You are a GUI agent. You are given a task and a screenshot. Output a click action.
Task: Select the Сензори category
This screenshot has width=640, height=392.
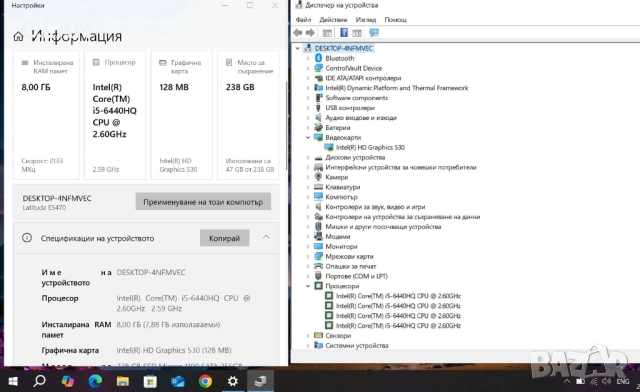[338, 336]
